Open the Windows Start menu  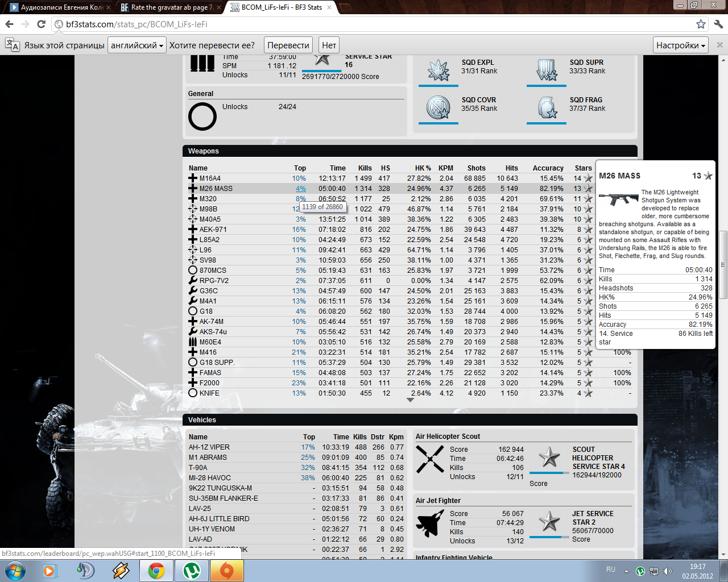click(x=15, y=570)
